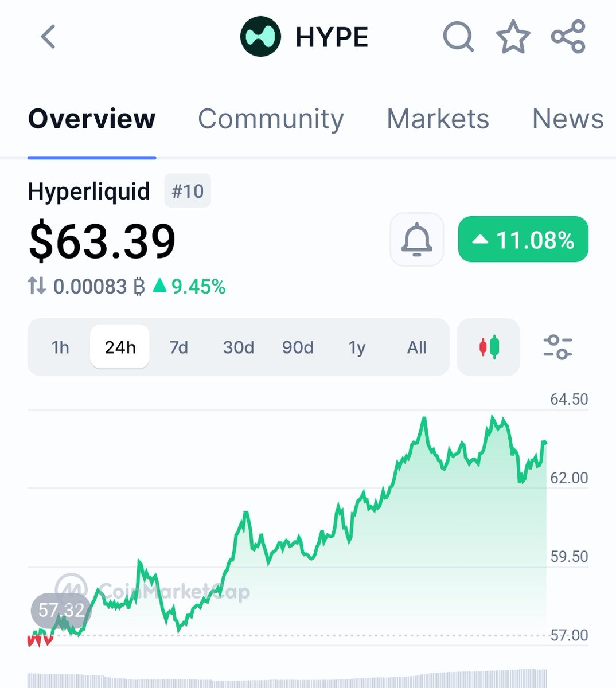This screenshot has height=688, width=616.
Task: Tap the HYPE ticker title
Action: 332,38
